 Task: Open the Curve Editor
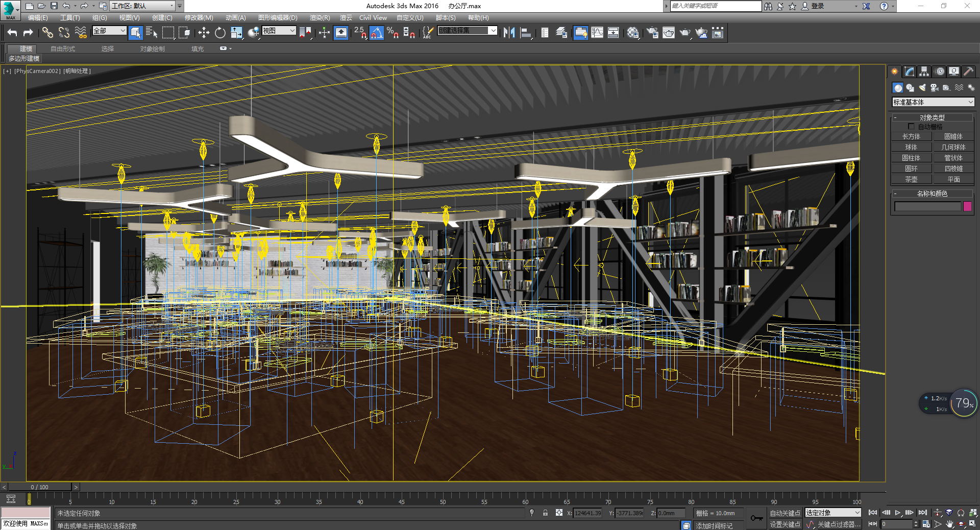tap(597, 33)
